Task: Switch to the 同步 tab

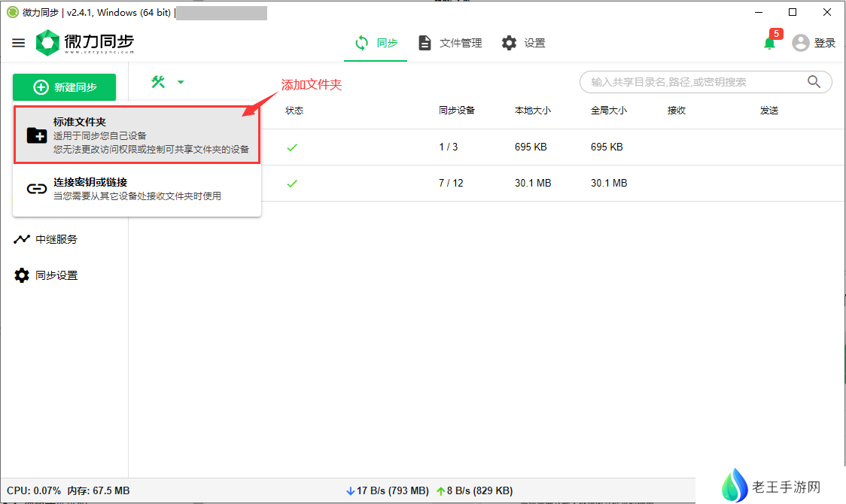Action: (376, 43)
